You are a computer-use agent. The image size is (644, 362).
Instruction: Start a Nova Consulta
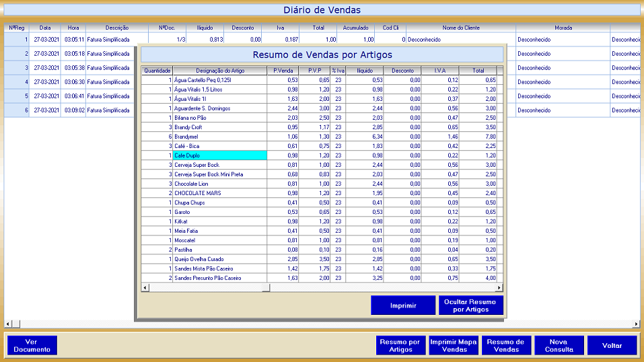pos(559,345)
